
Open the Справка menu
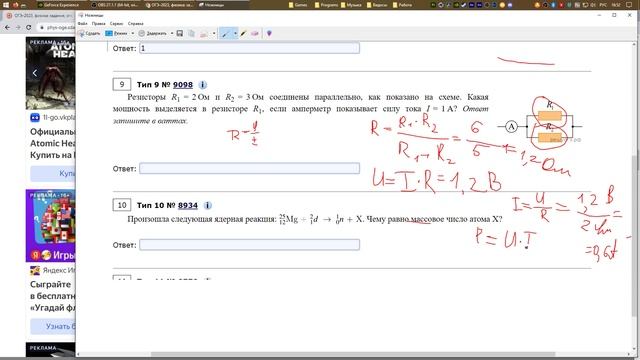point(136,24)
